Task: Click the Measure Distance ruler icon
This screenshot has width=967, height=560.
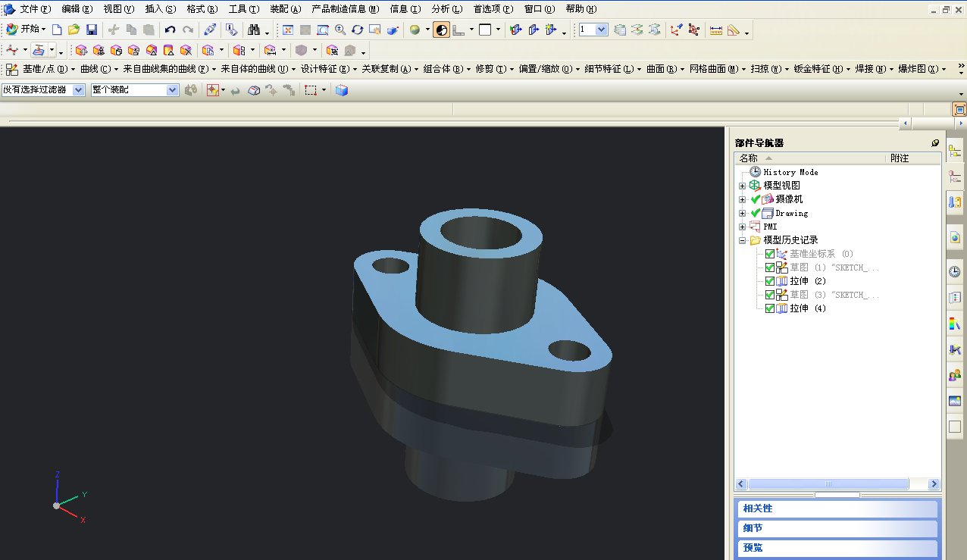Action: coord(715,30)
